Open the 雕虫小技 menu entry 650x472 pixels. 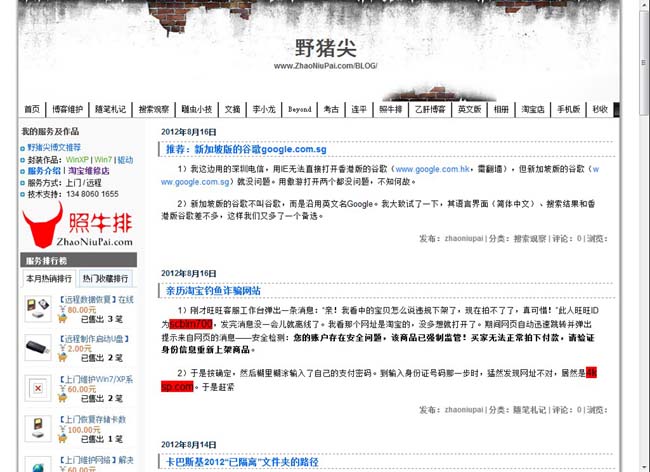tap(196, 109)
